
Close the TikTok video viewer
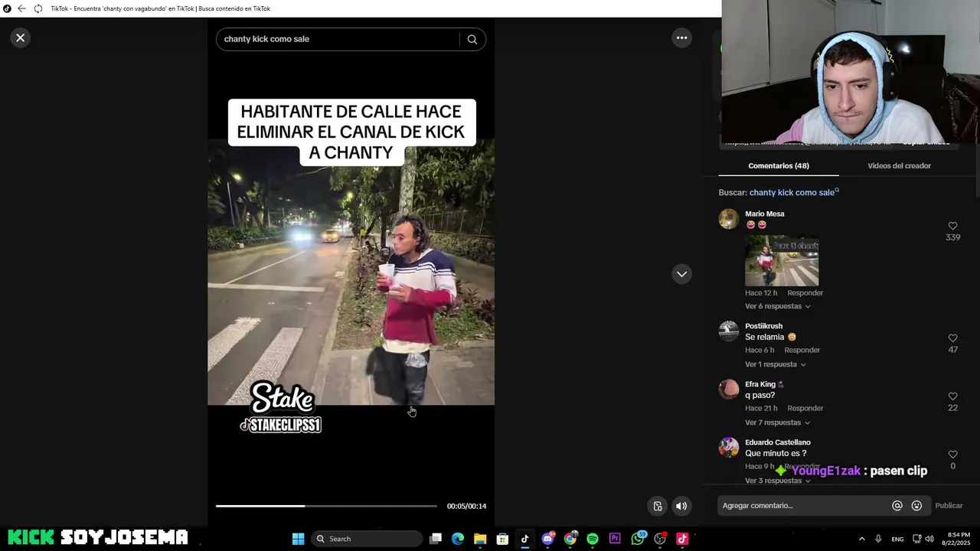click(21, 37)
